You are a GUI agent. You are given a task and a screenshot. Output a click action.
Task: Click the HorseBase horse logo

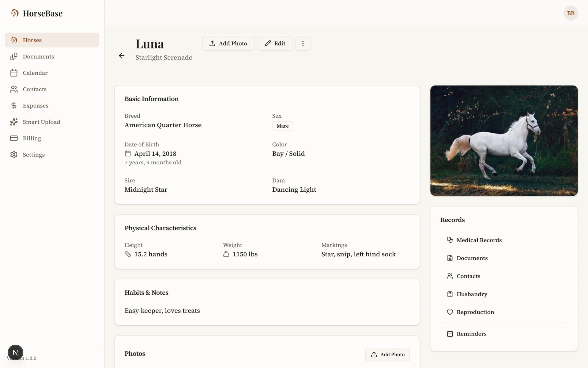click(14, 13)
